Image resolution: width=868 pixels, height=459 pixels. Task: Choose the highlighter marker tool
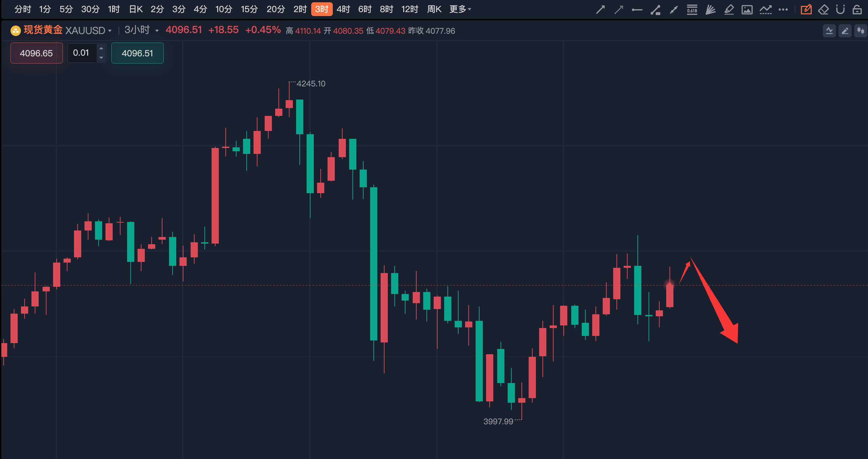(729, 9)
